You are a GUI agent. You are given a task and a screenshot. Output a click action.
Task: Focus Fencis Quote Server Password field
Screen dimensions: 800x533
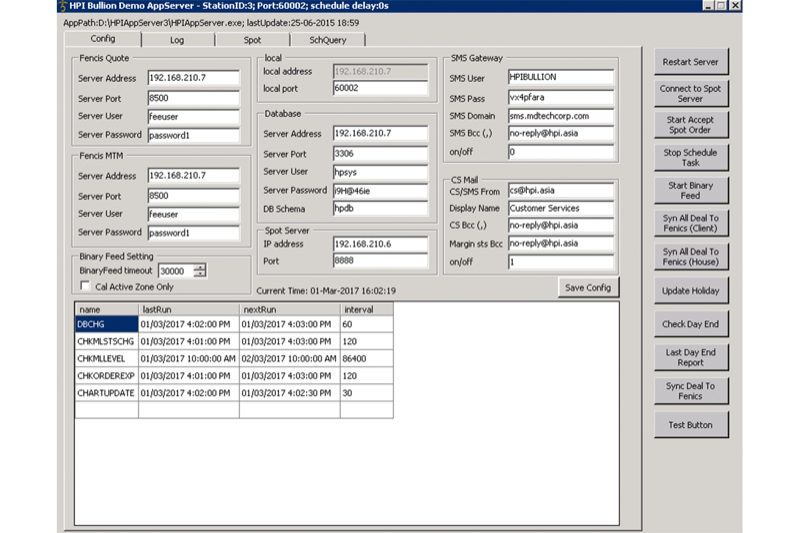click(x=193, y=135)
